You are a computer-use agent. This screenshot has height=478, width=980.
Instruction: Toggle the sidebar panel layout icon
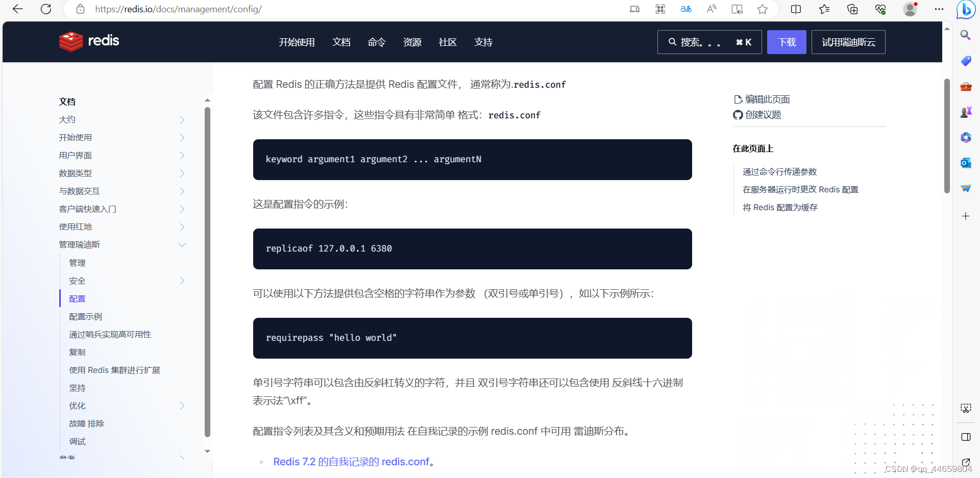tap(966, 437)
